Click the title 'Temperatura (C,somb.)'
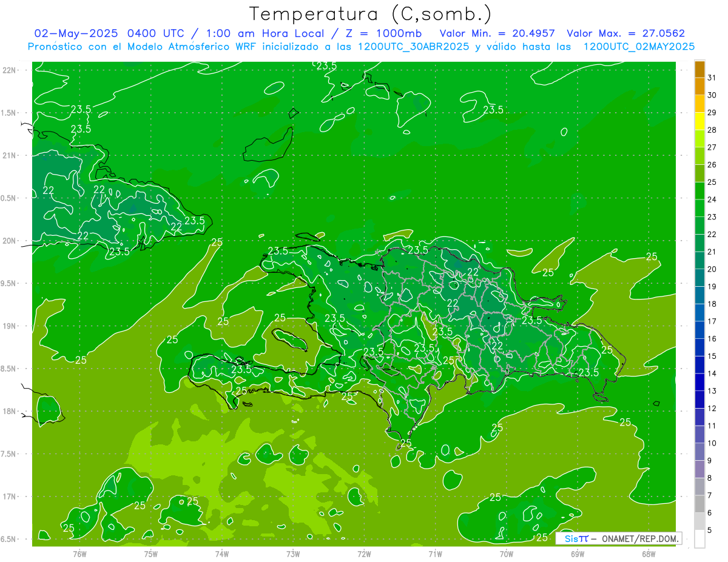728x562 pixels. (371, 15)
